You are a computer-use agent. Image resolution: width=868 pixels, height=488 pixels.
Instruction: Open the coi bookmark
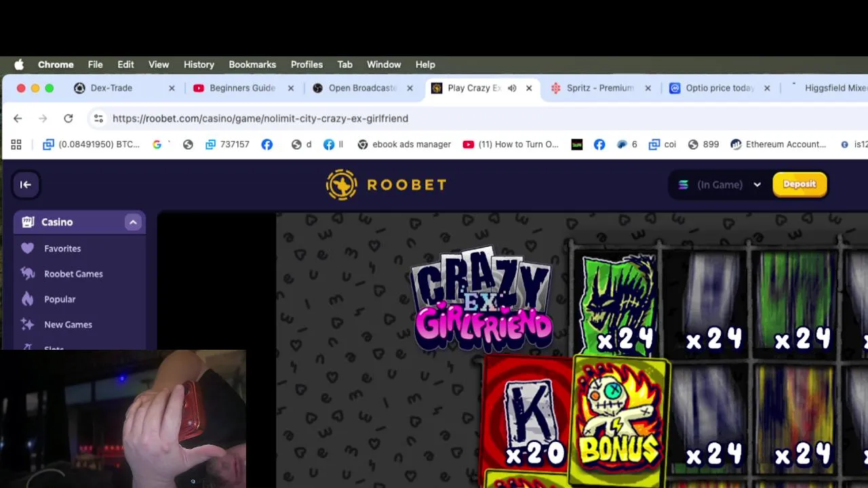pos(663,144)
